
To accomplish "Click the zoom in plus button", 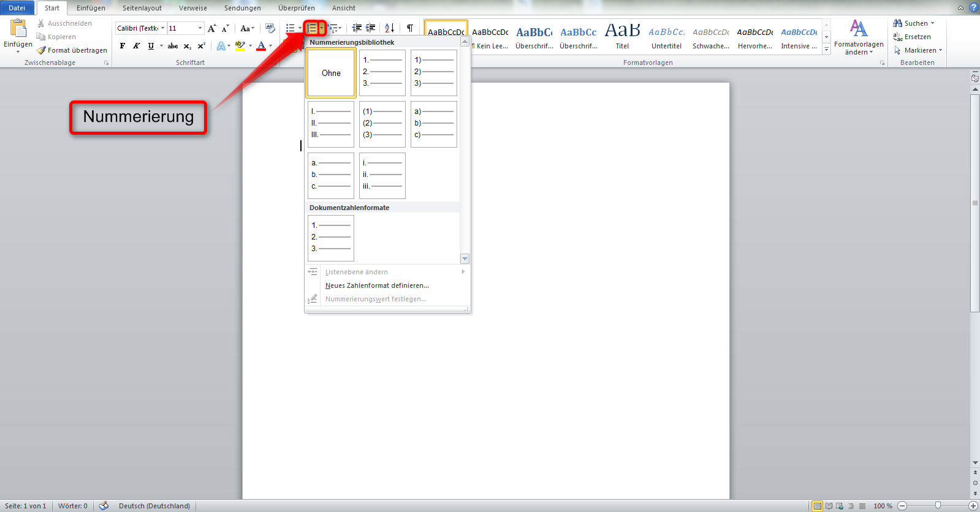I will 973,506.
